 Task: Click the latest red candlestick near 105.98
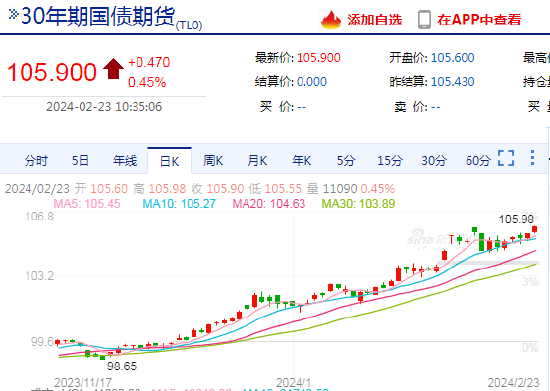[x=535, y=229]
